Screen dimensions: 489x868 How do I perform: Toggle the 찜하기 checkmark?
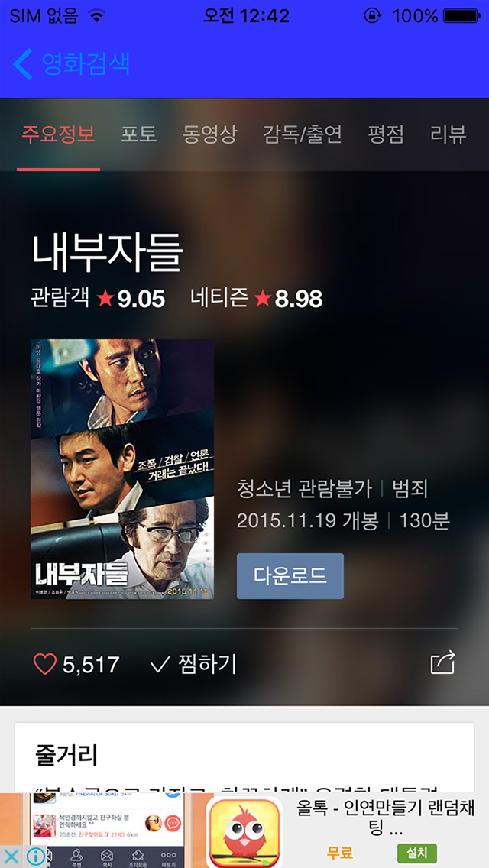tap(160, 664)
